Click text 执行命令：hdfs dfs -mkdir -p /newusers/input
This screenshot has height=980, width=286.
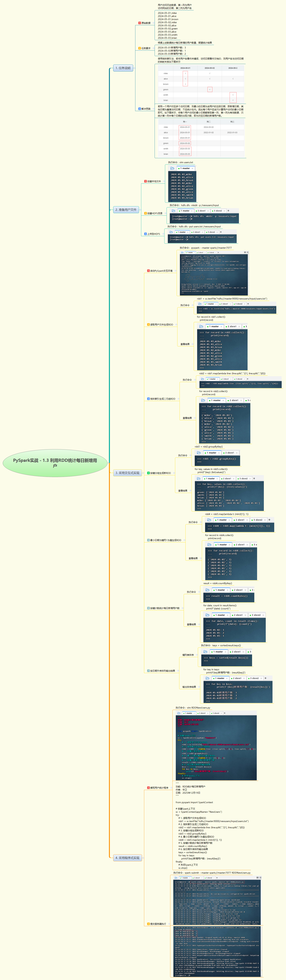coord(194,205)
